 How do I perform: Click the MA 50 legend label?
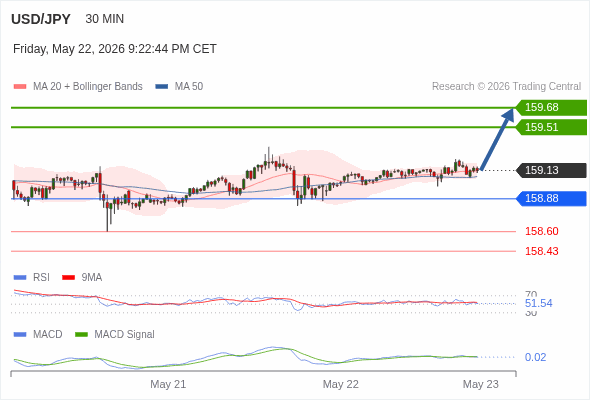coord(189,87)
